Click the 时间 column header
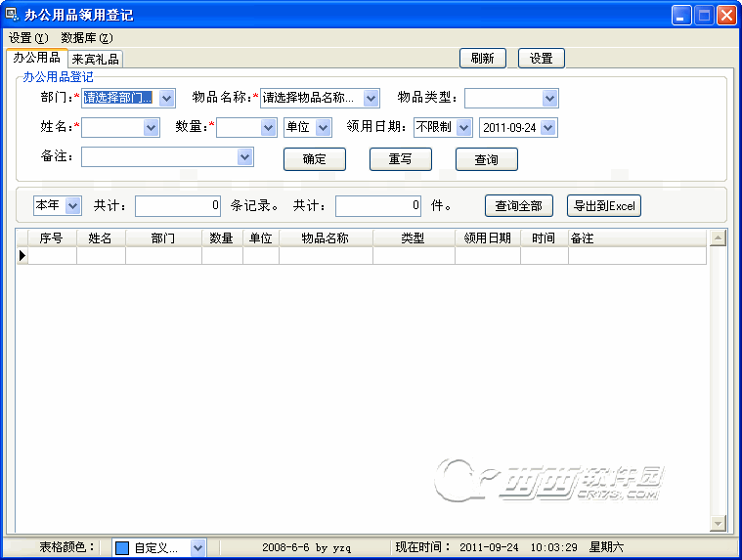Viewport: 742px width, 560px height. 545,238
